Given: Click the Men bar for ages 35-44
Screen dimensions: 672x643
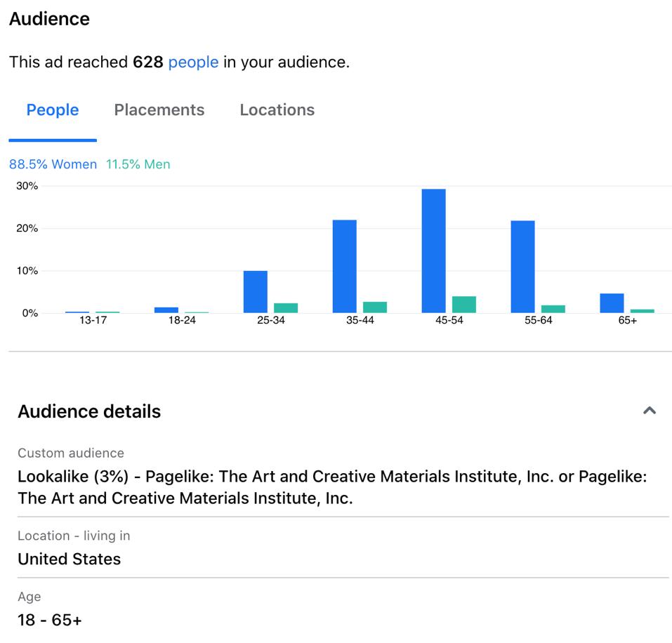Looking at the screenshot, I should tap(375, 307).
